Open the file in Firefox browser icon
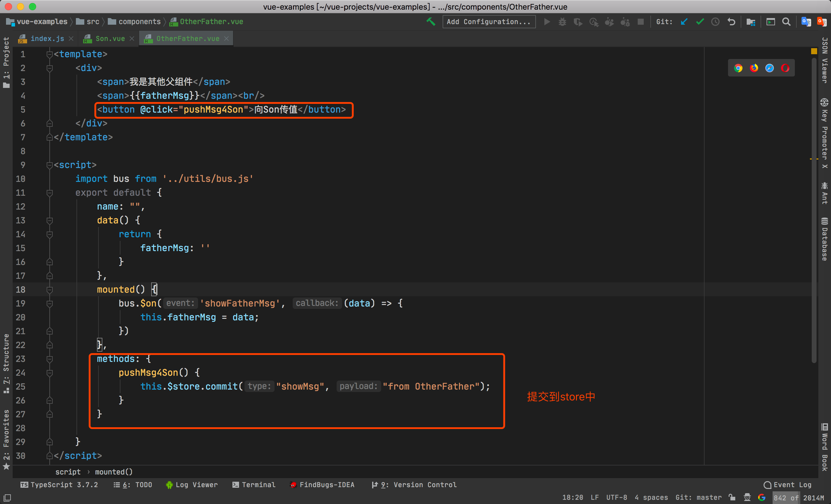Screen dimensions: 831x504 754,68
